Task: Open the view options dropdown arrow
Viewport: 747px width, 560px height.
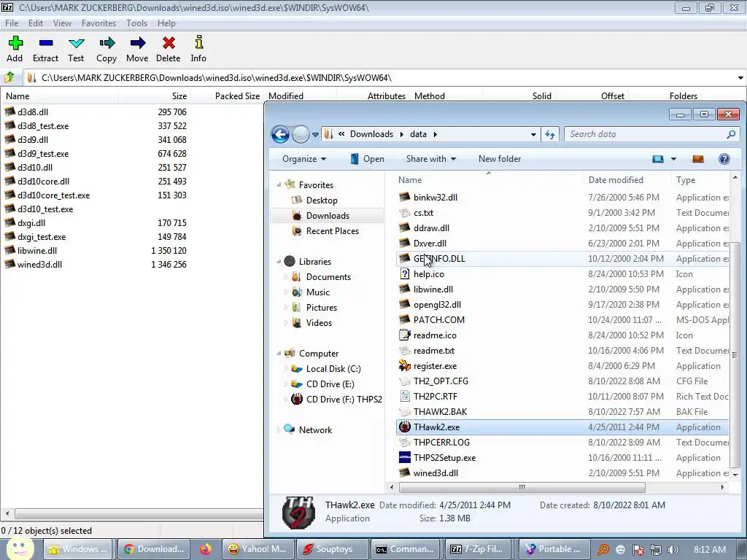Action: click(x=673, y=159)
